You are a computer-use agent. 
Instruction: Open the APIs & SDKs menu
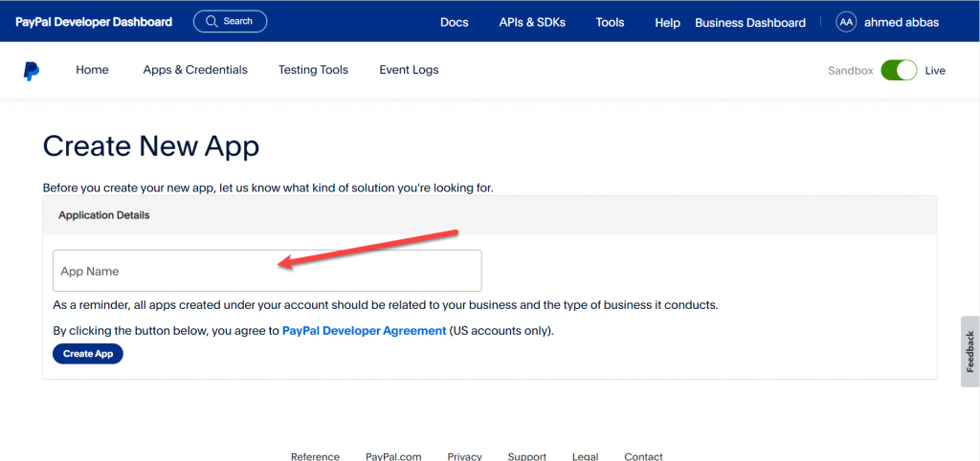[532, 23]
